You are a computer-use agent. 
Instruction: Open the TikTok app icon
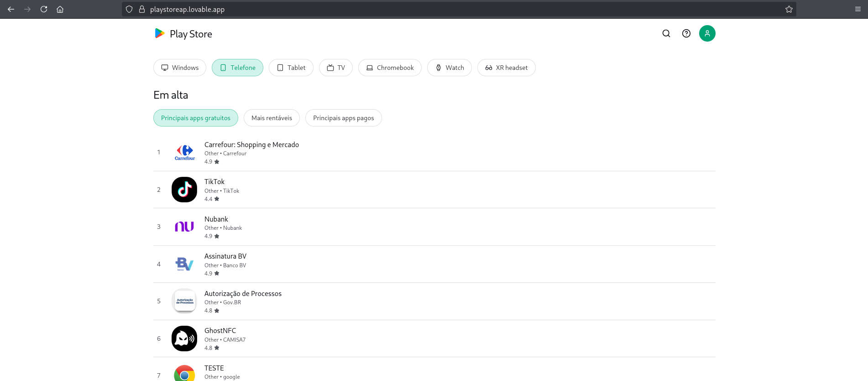(x=184, y=190)
